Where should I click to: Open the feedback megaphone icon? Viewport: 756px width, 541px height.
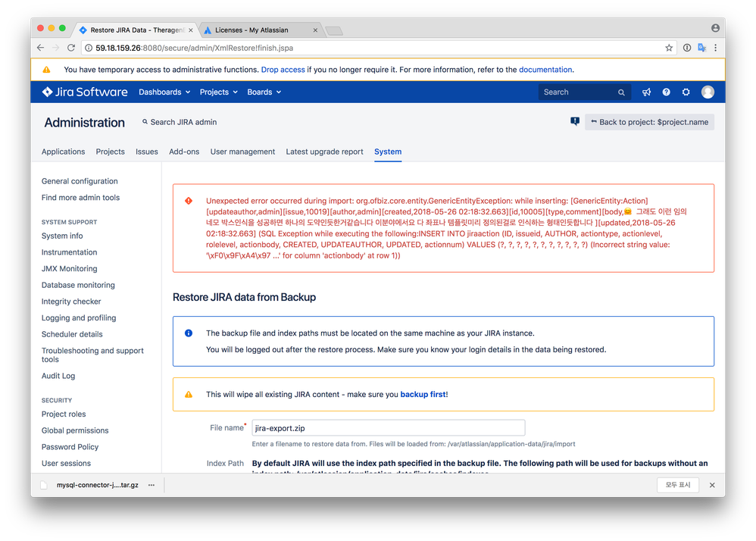647,92
